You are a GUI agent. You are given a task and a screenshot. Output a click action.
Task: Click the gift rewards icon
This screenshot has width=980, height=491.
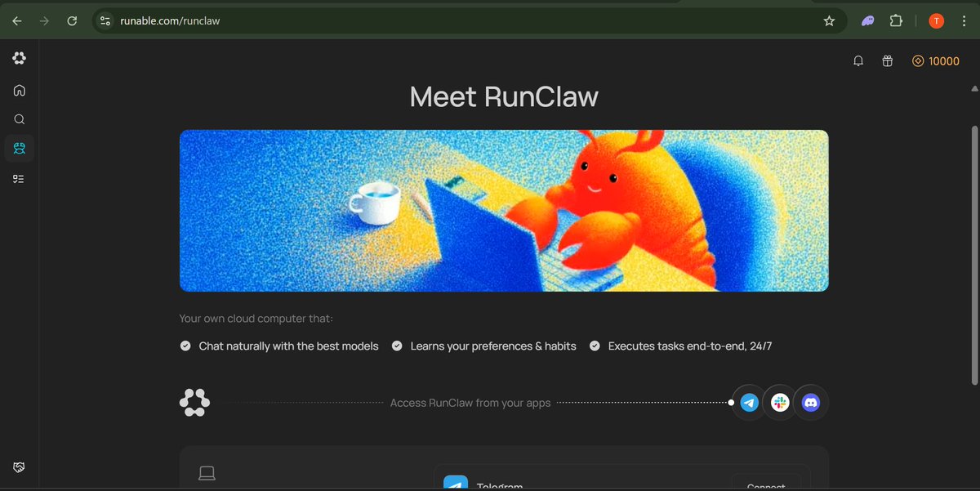[x=888, y=61]
